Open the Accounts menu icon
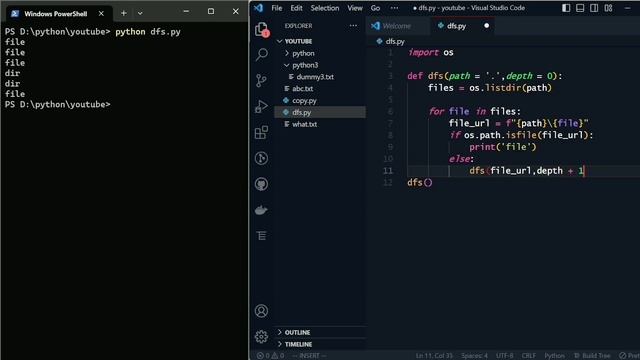The height and width of the screenshot is (360, 640). (261, 311)
